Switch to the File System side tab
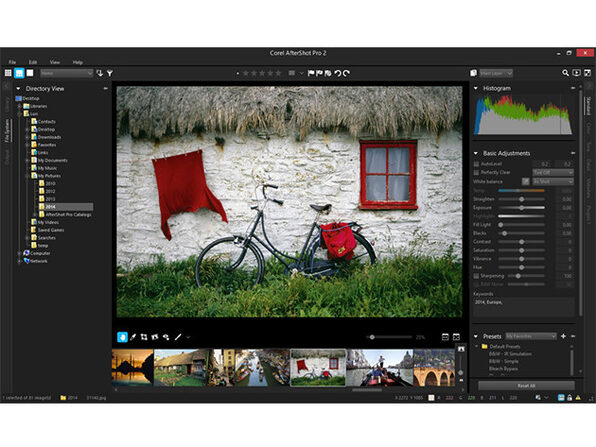The width and height of the screenshot is (596, 447). [x=7, y=130]
